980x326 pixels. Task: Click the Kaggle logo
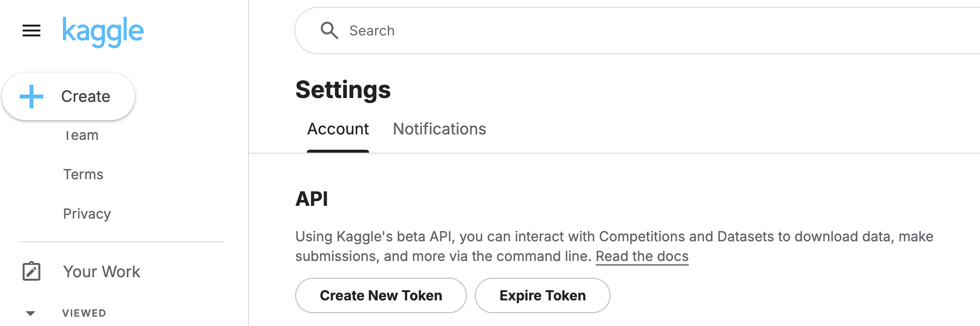click(103, 32)
